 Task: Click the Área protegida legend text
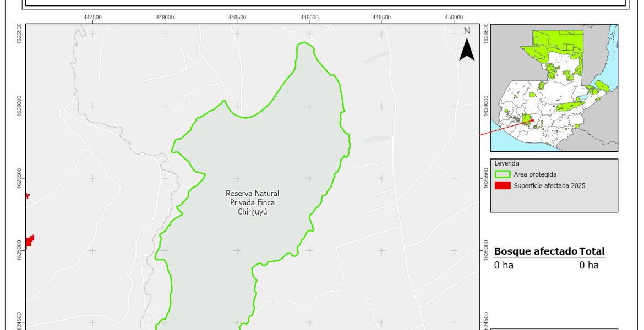click(x=535, y=174)
